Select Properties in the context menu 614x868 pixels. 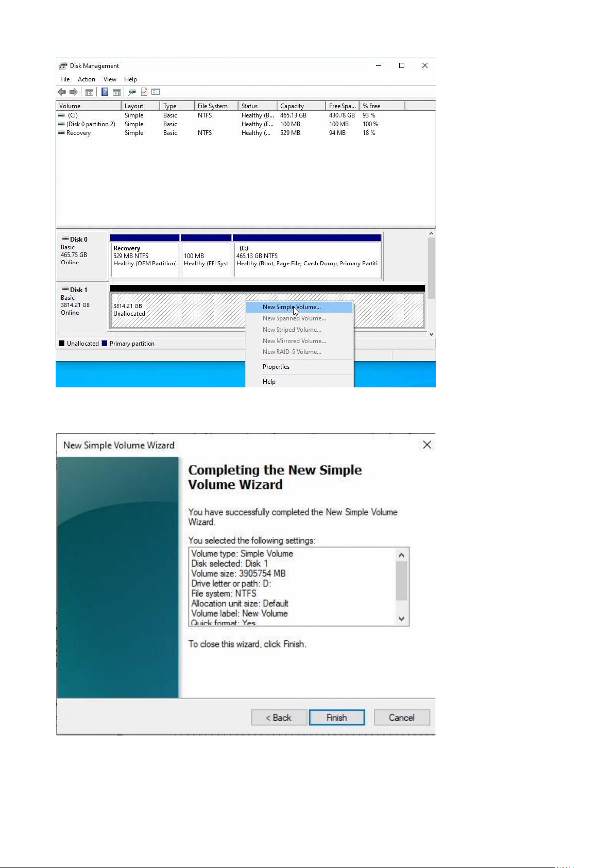tap(299, 367)
